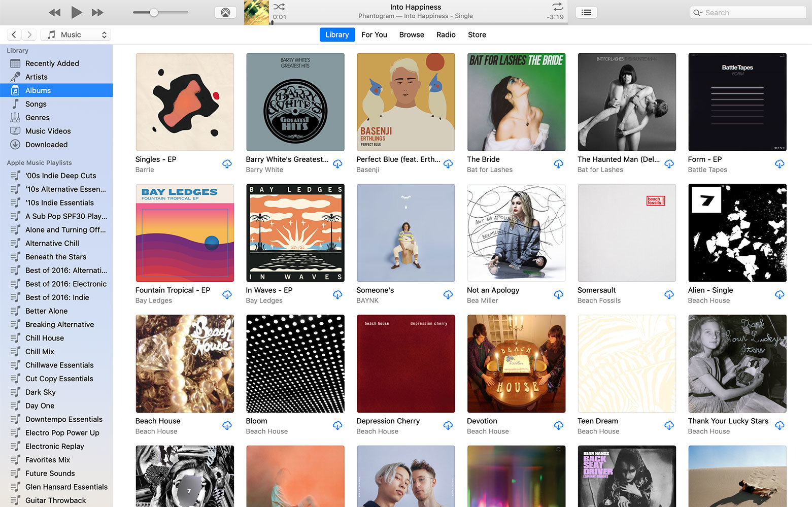This screenshot has height=507, width=812.
Task: Open the "Devotion" album artwork
Action: tap(516, 363)
